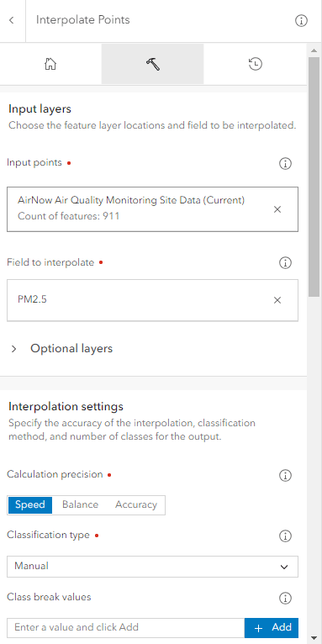This screenshot has width=322, height=644.
Task: Show info for Class break values
Action: click(285, 599)
